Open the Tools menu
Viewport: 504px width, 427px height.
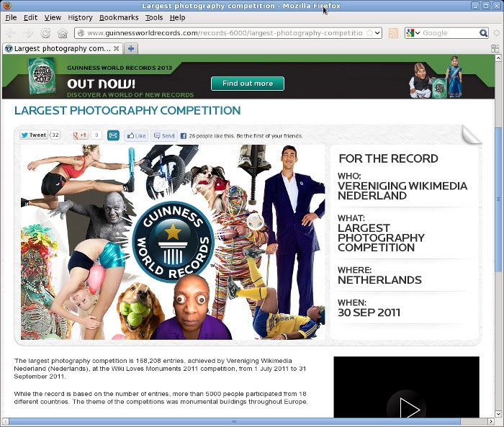(x=154, y=17)
